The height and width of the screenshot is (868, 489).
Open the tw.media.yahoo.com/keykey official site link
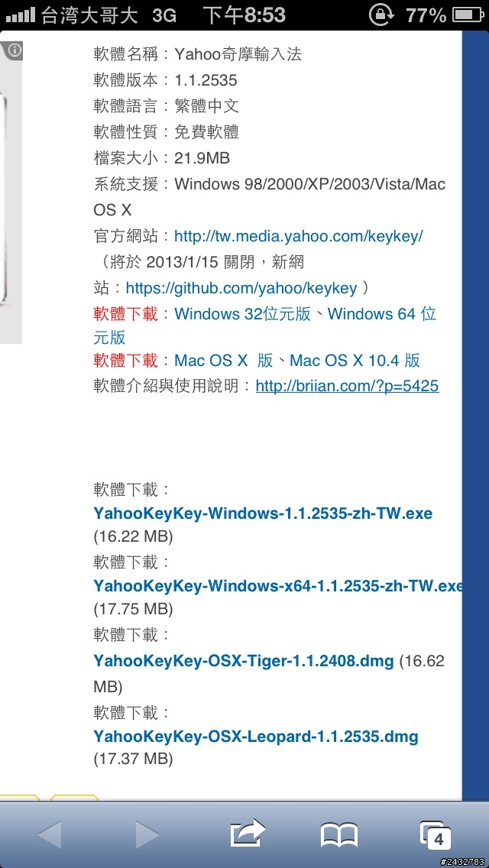point(299,236)
